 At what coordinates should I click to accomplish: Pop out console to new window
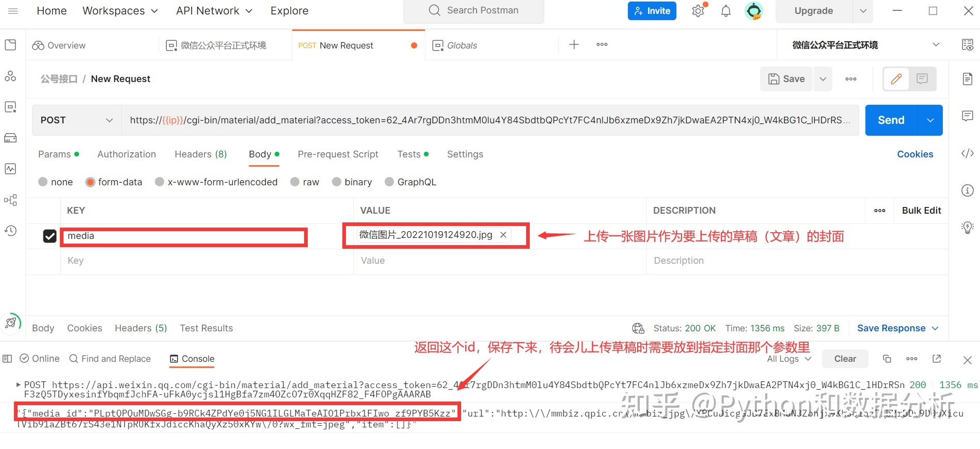tap(937, 359)
